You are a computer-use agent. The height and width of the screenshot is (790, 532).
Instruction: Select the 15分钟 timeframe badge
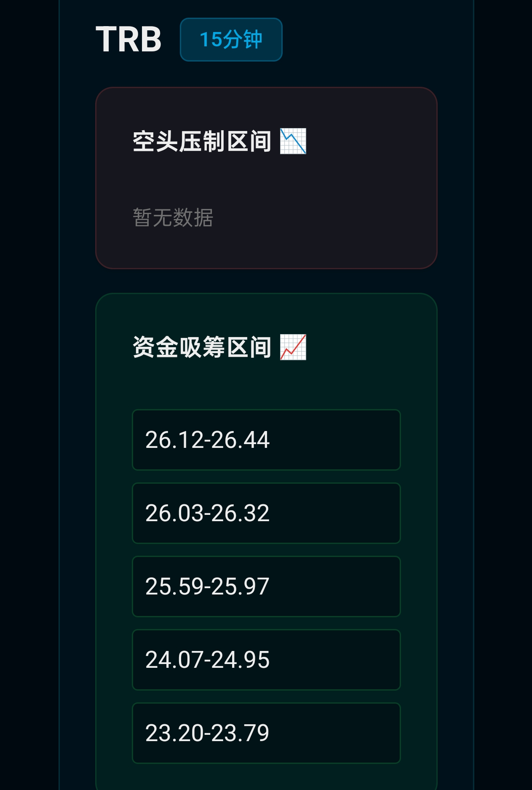click(x=231, y=40)
